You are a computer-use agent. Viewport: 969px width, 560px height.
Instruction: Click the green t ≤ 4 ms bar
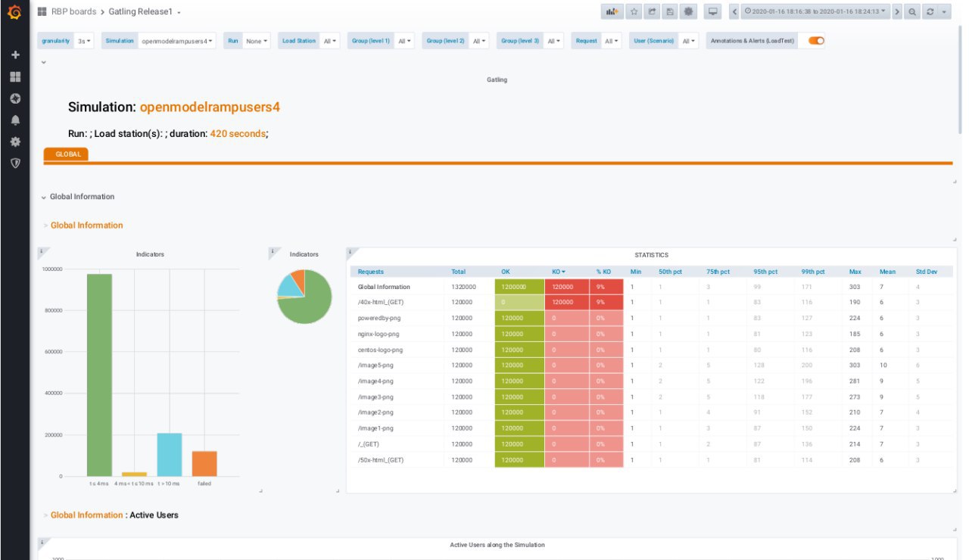coord(99,375)
